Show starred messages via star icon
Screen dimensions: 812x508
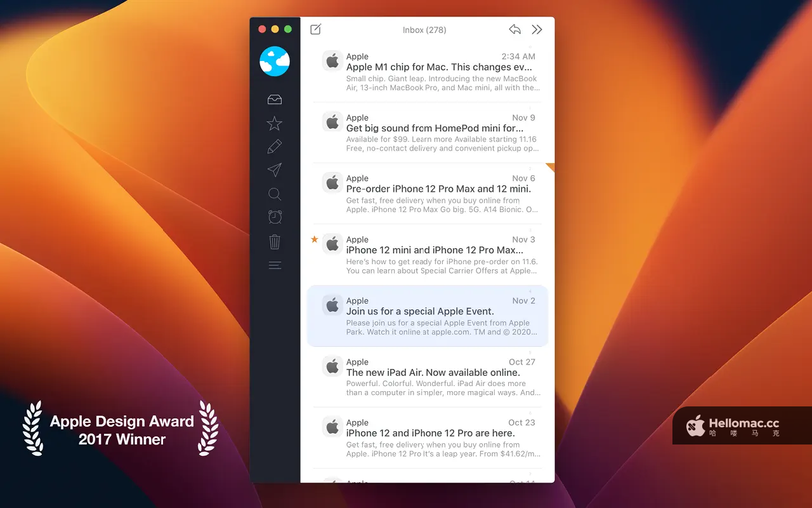point(275,123)
